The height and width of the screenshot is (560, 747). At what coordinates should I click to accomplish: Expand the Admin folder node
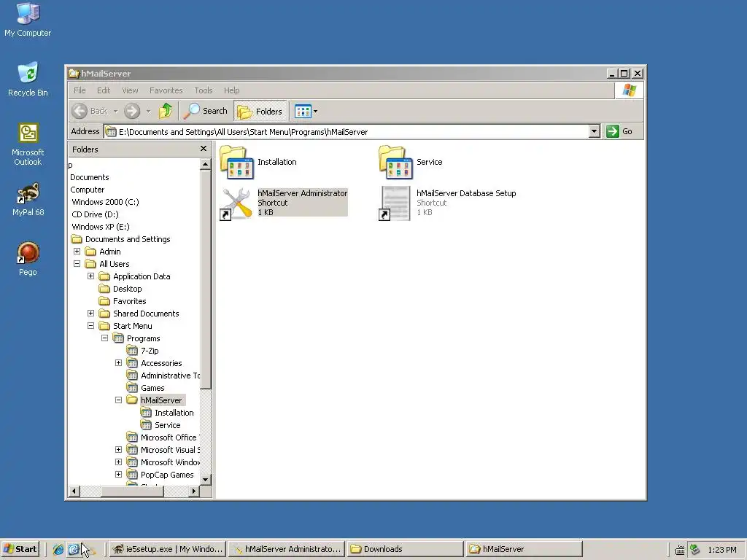[77, 251]
